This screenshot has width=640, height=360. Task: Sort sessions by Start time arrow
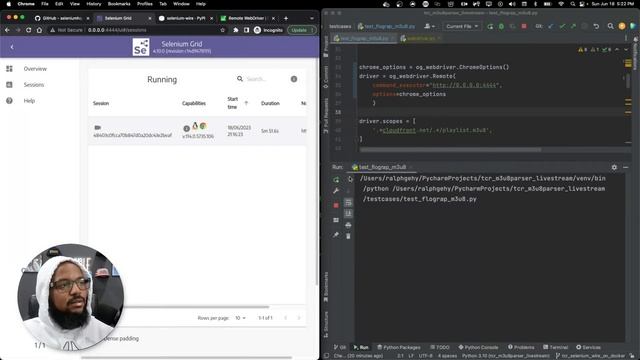pyautogui.click(x=246, y=103)
